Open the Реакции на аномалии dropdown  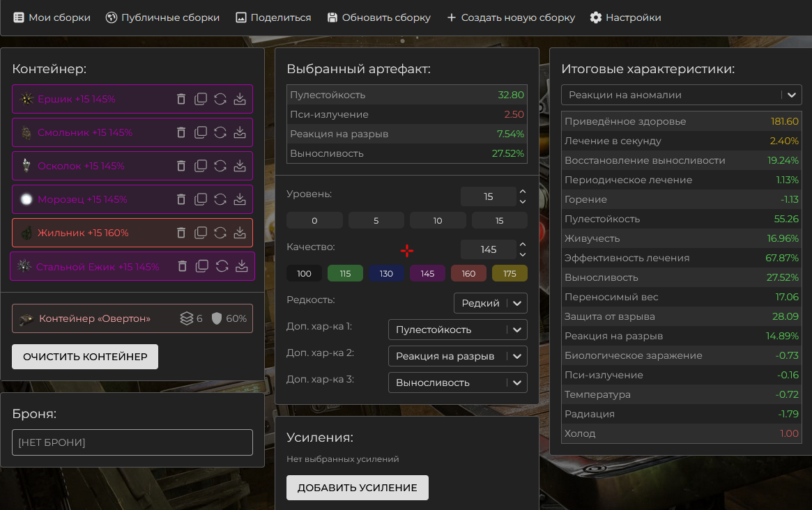coord(681,95)
